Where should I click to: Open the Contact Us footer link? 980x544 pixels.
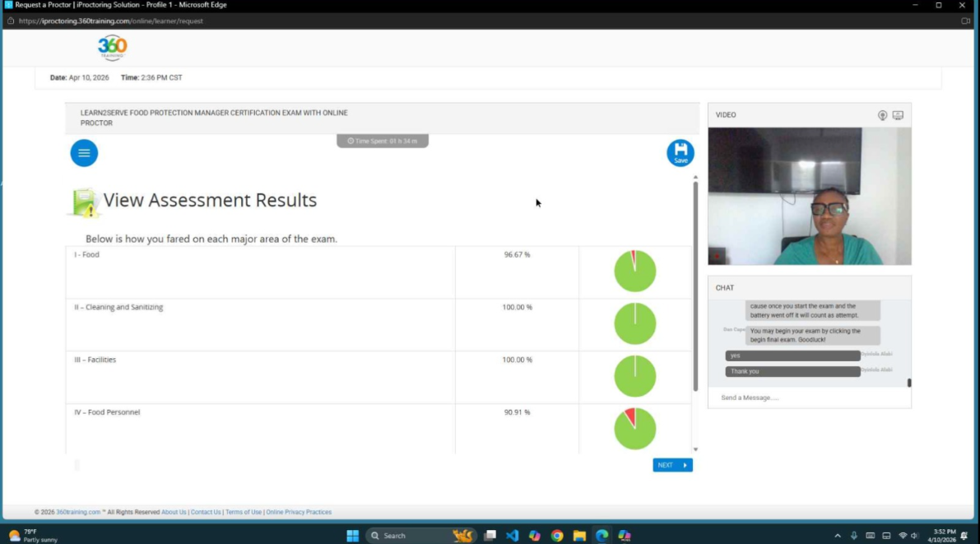pos(206,512)
